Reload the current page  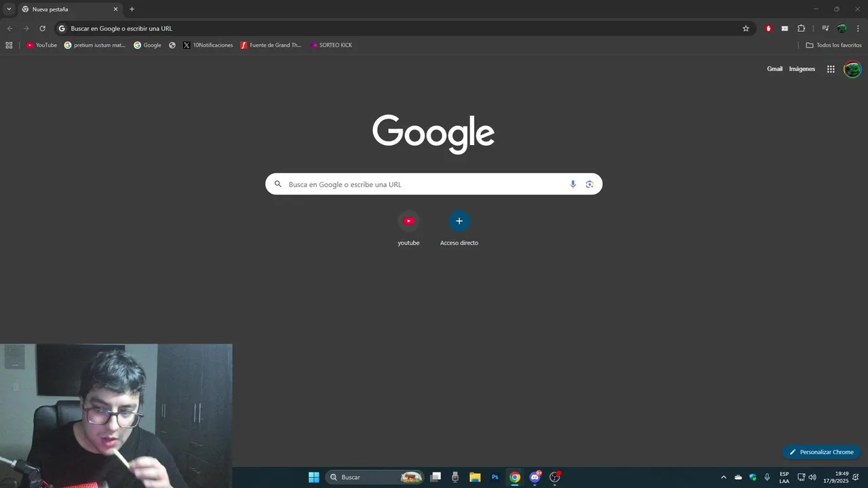(x=42, y=28)
